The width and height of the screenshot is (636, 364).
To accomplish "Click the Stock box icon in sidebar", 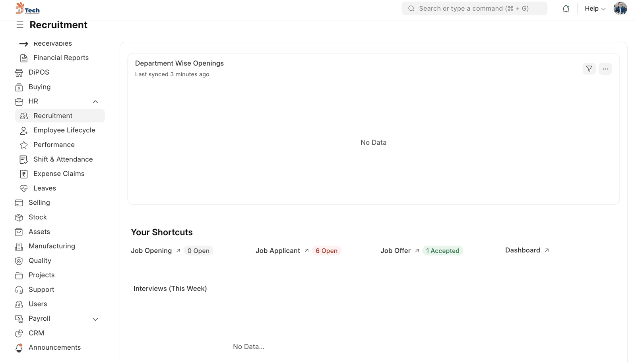I will (x=19, y=217).
